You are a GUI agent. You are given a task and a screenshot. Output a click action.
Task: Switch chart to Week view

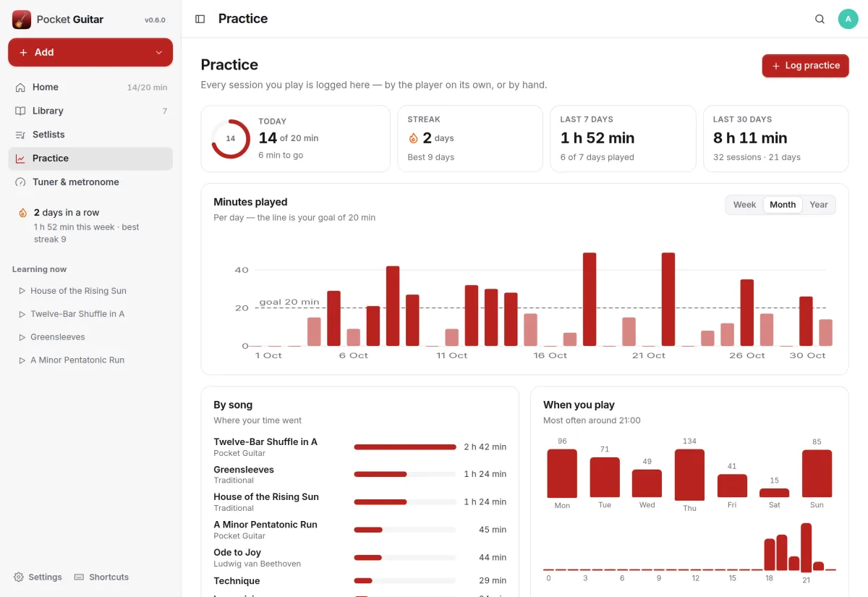coord(744,205)
